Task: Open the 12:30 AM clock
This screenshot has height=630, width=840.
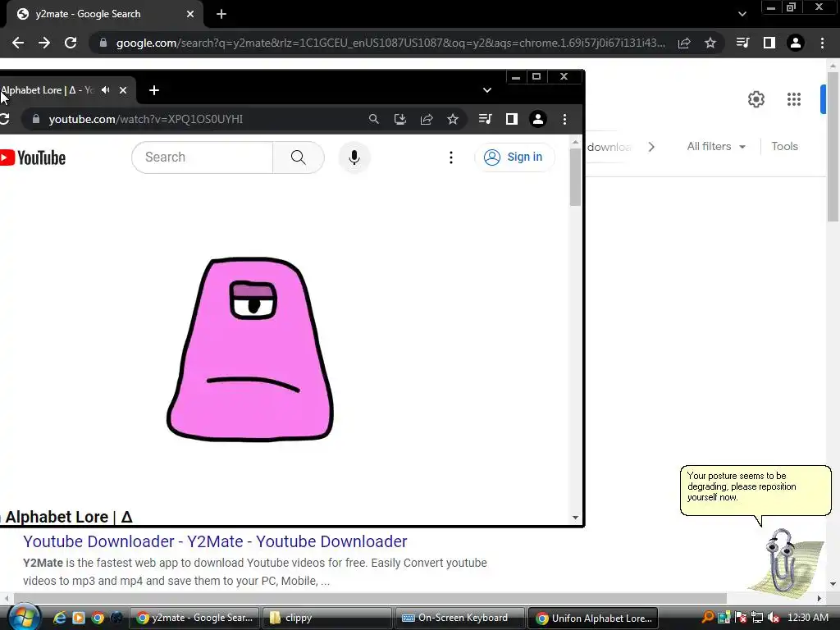Action: pyautogui.click(x=808, y=618)
